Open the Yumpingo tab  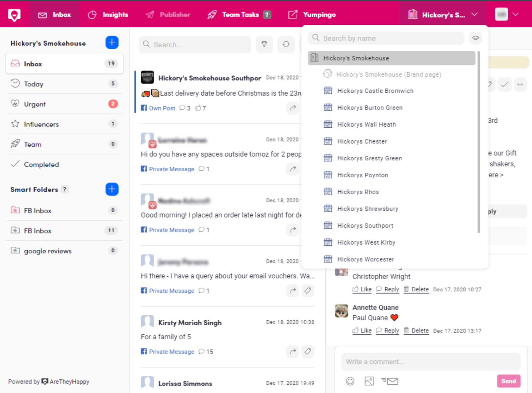click(312, 15)
